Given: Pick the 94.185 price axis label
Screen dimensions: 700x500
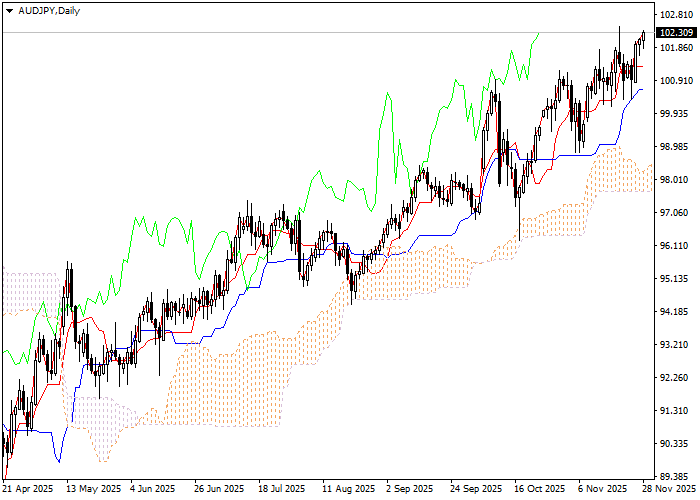Looking at the screenshot, I should [676, 312].
